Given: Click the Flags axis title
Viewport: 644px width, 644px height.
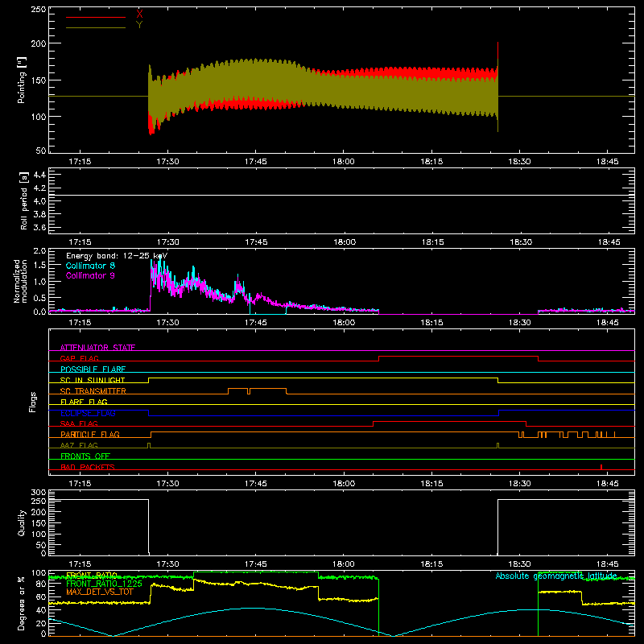Looking at the screenshot, I should [33, 402].
